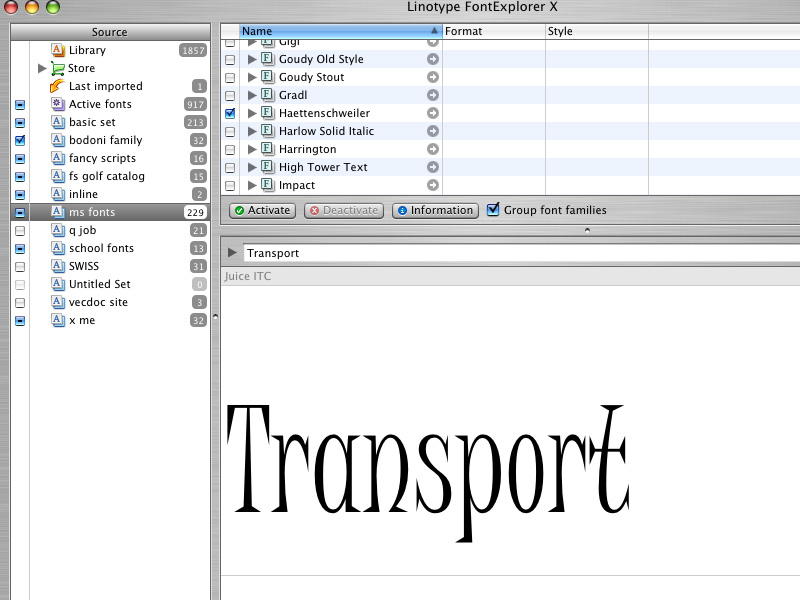
Task: Click the fs golf catalog set icon
Action: [x=58, y=176]
